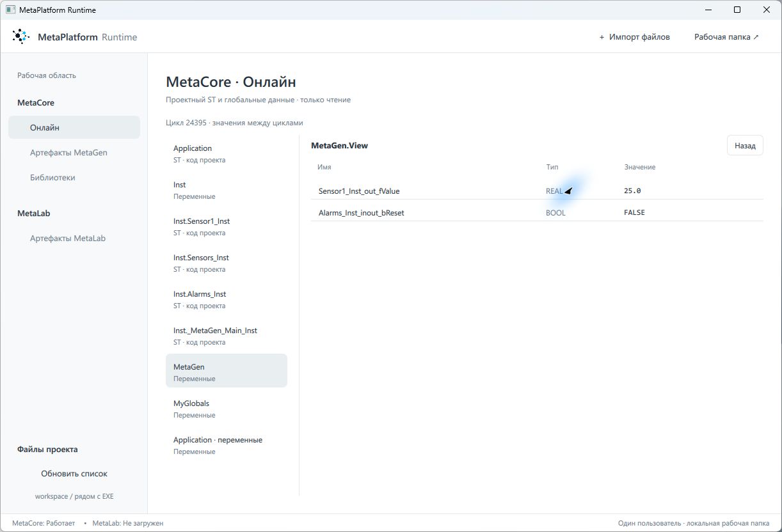Click the FALSE value

coord(634,212)
